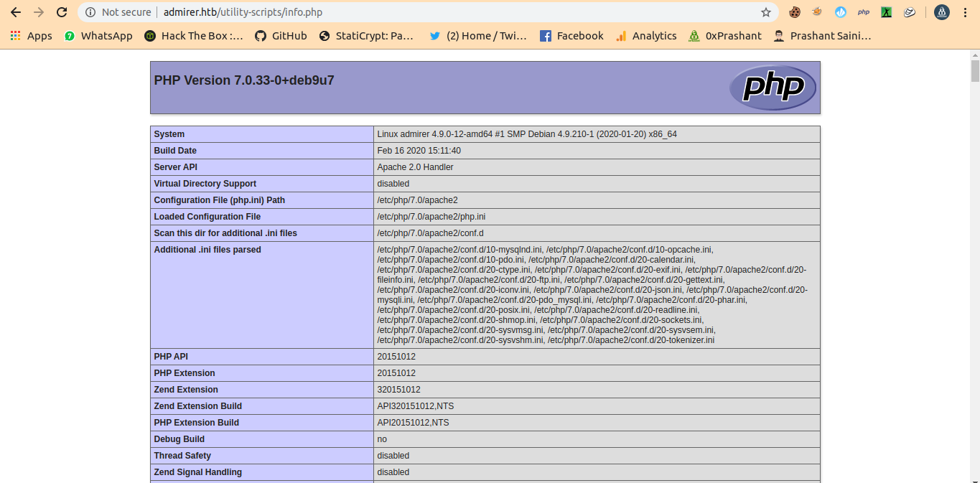This screenshot has height=483, width=980.
Task: Open the green figure extension icon
Action: pos(887,12)
